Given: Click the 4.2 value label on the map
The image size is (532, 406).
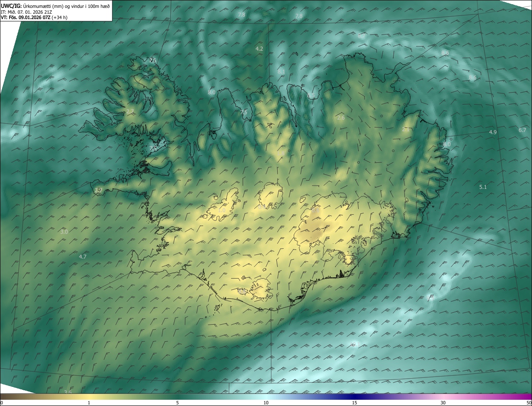Looking at the screenshot, I should [259, 49].
